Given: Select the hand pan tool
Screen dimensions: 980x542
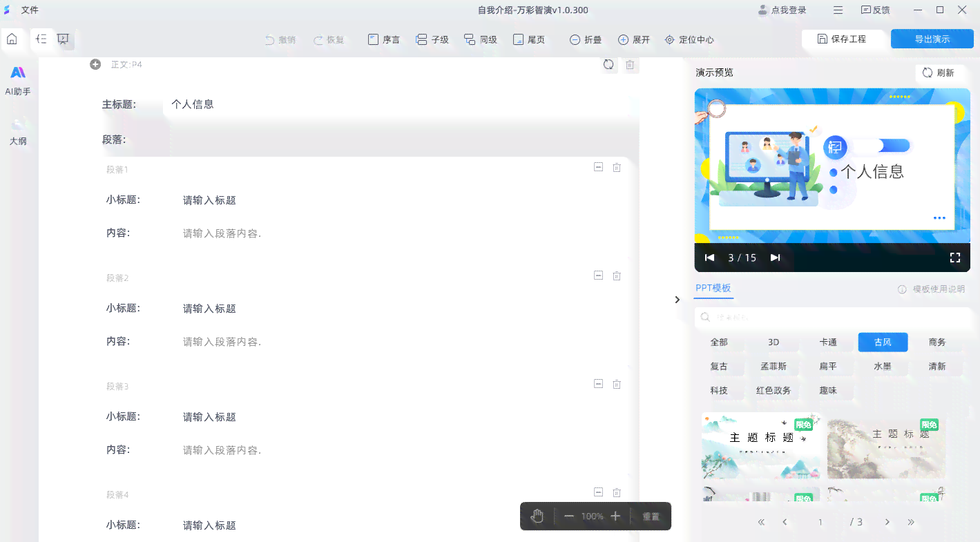Looking at the screenshot, I should pyautogui.click(x=537, y=516).
